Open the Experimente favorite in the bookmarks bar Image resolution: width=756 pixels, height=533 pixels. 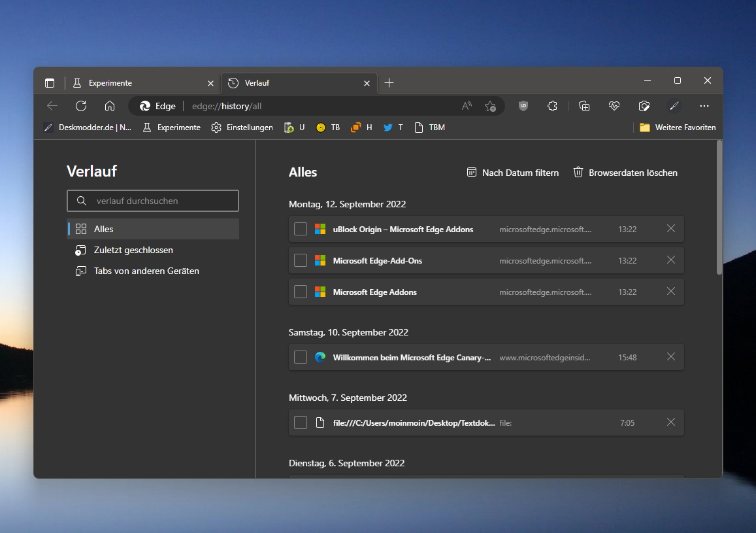click(172, 128)
